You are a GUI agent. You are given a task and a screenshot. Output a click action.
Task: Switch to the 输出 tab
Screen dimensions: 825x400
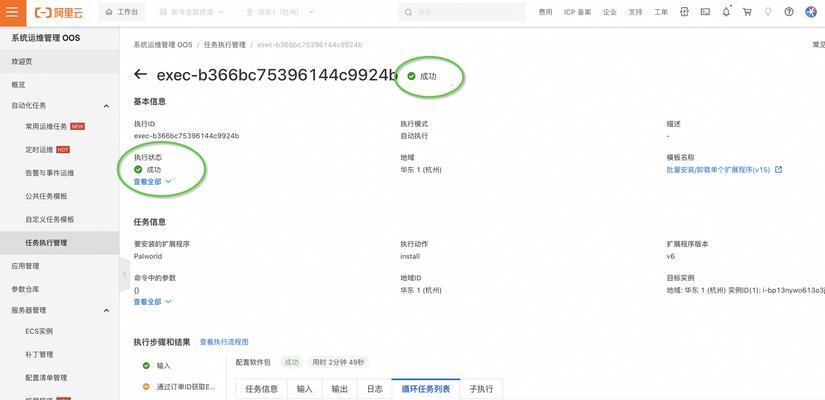point(339,389)
